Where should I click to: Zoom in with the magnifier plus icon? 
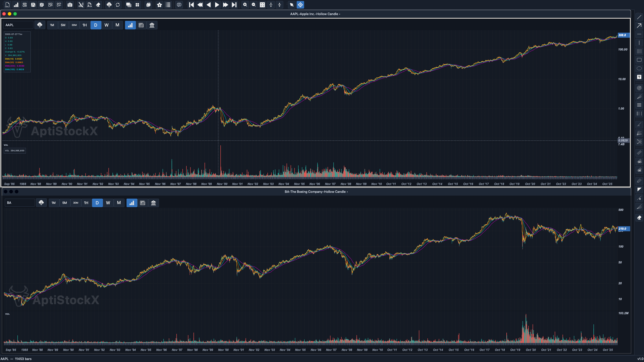(245, 5)
